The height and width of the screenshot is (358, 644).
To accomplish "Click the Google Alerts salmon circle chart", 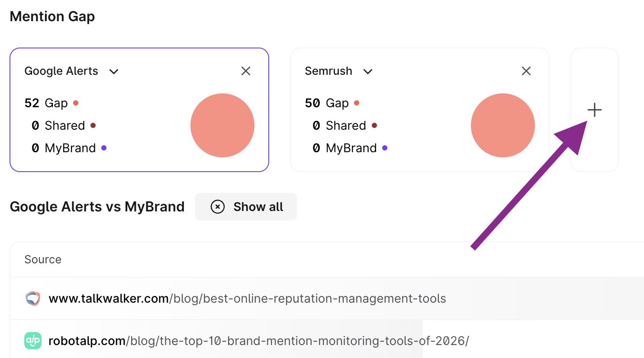I will tap(222, 125).
